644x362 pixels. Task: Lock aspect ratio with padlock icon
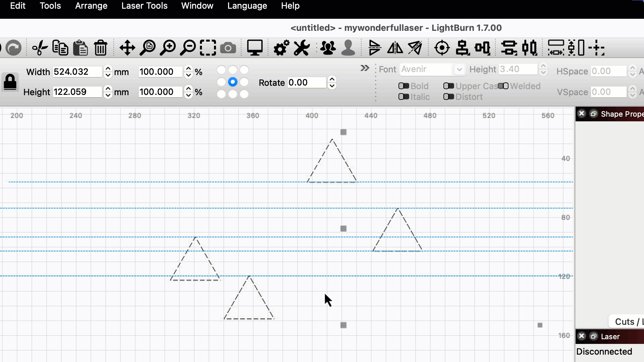click(x=10, y=82)
